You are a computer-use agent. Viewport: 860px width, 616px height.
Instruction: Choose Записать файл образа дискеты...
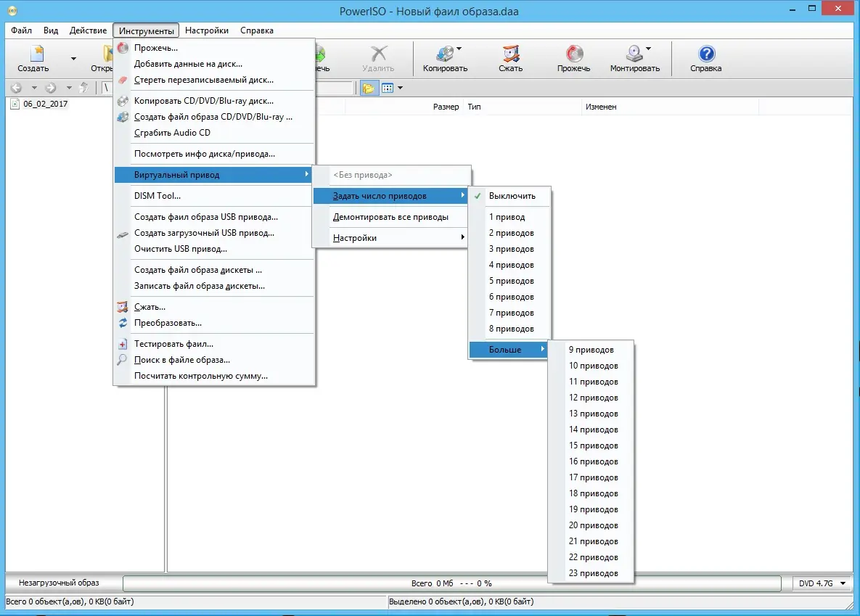[214, 286]
